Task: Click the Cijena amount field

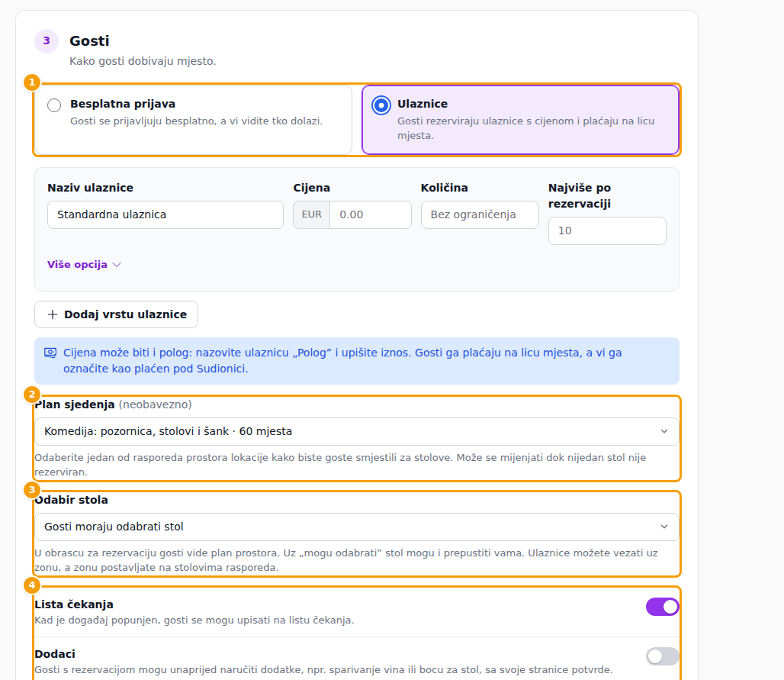Action: coord(371,215)
